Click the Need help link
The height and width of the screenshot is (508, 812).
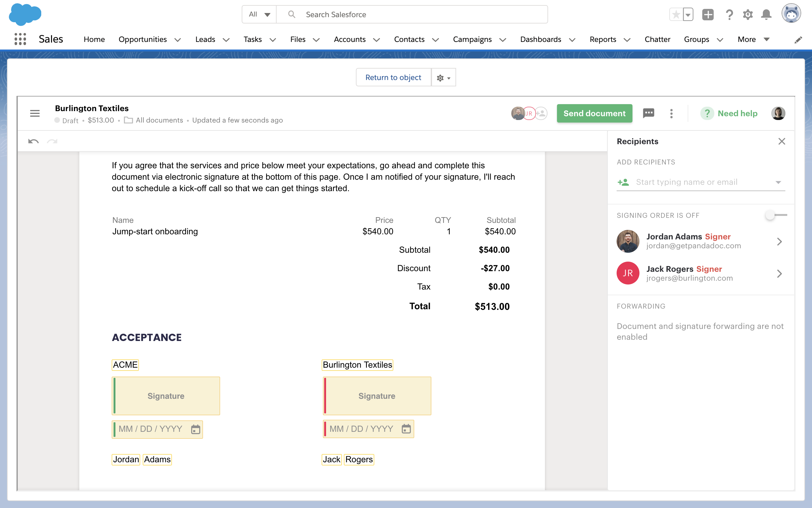pos(737,113)
